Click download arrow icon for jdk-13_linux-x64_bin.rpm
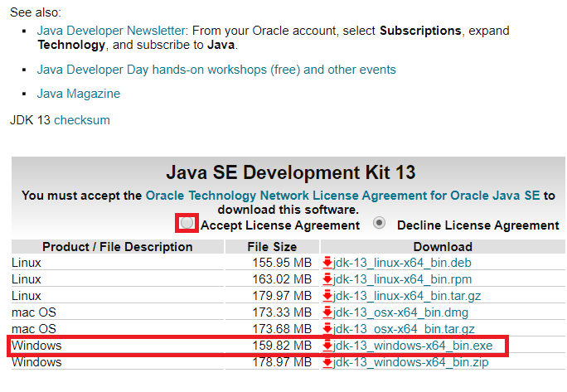This screenshot has width=567, height=392. pyautogui.click(x=327, y=279)
